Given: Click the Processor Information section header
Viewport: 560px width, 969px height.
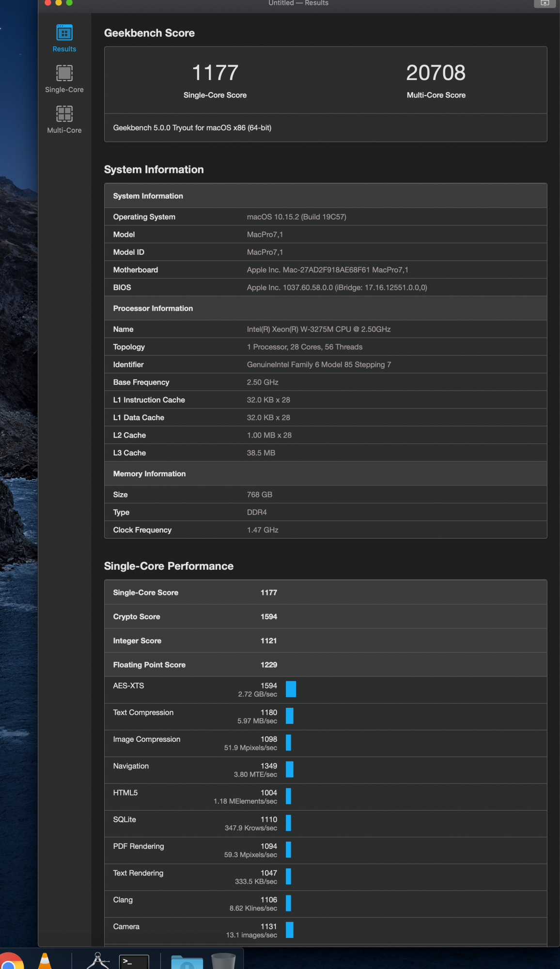Looking at the screenshot, I should click(x=326, y=308).
